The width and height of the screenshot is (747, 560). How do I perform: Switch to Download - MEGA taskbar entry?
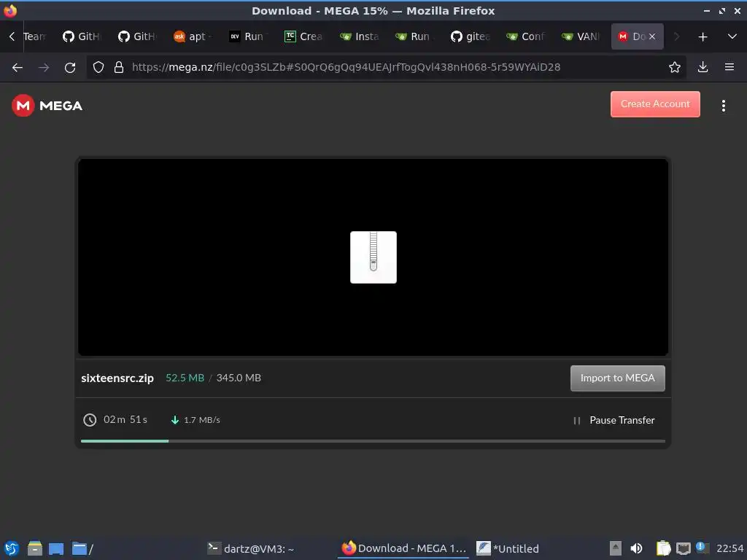click(404, 548)
